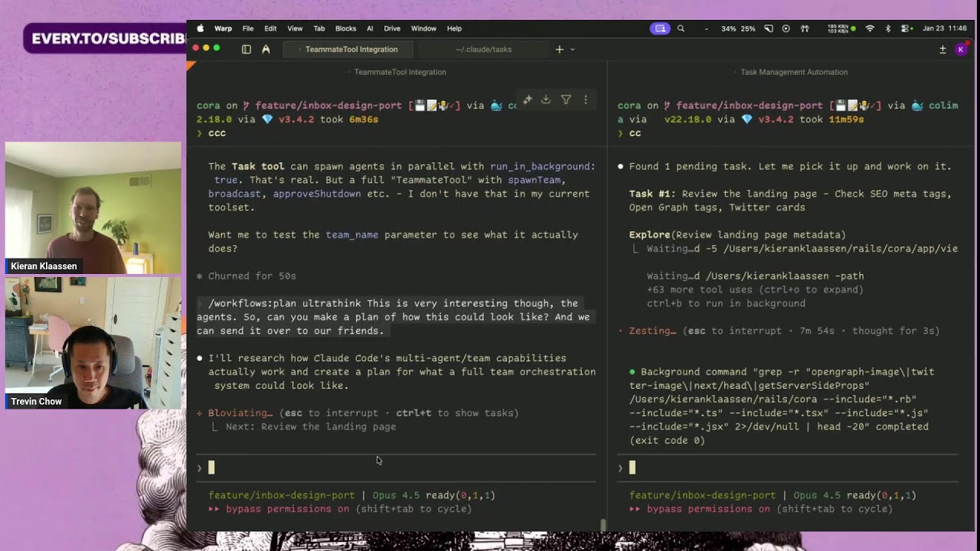Toggle the Warp tabs side panel icon
The height and width of the screenshot is (551, 980).
tap(247, 49)
